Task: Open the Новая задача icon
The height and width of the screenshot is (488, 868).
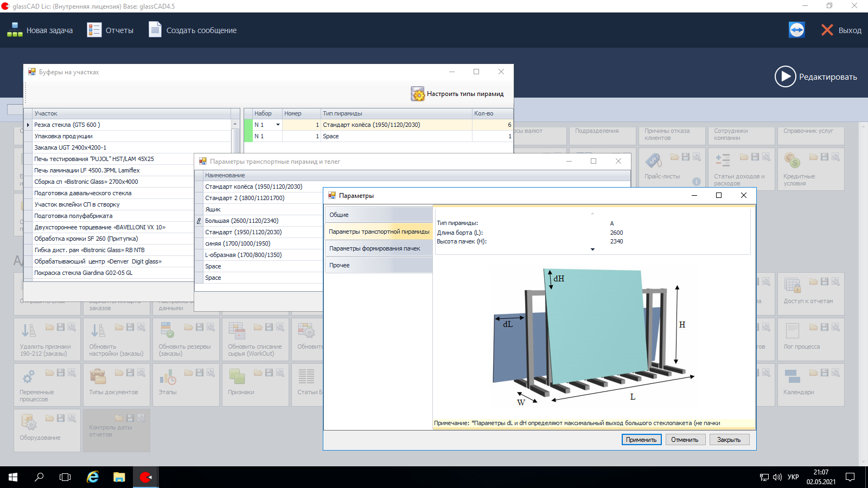Action: click(x=15, y=30)
